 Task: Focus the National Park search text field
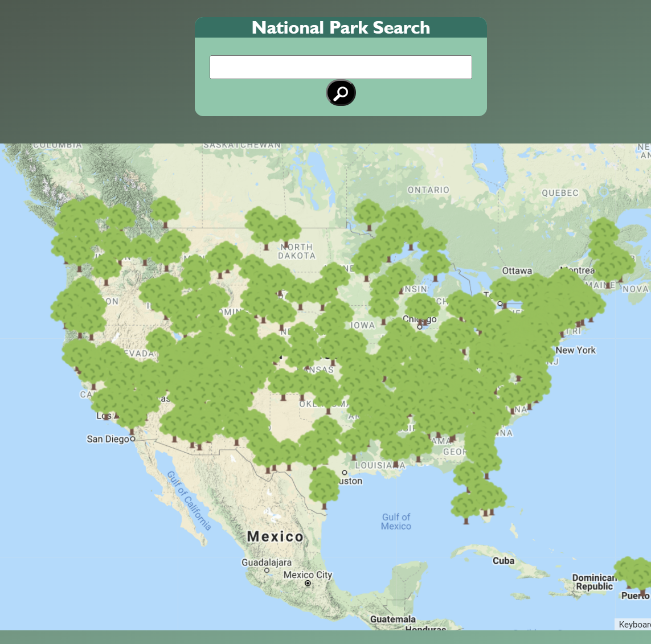[341, 67]
